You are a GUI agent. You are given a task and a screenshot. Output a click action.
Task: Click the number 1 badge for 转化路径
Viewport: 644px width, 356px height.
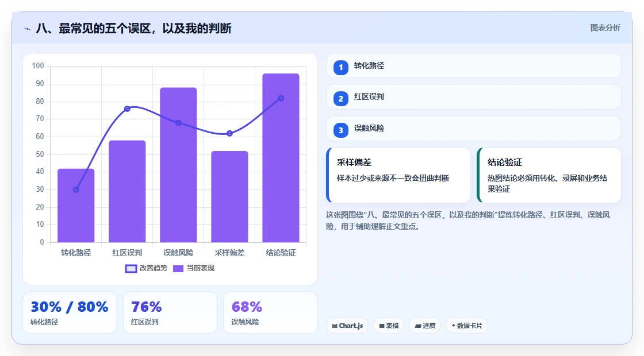click(340, 67)
